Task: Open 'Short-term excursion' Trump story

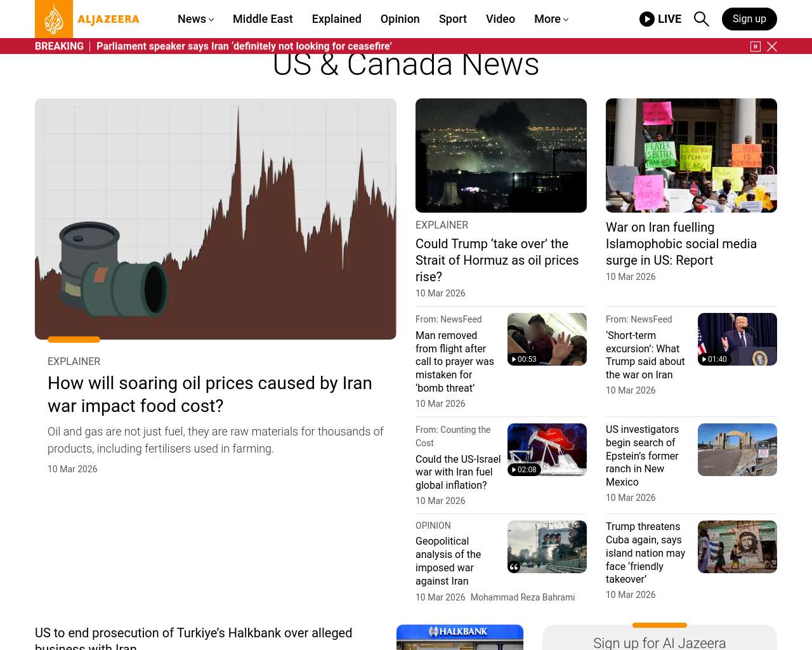Action: coord(645,355)
